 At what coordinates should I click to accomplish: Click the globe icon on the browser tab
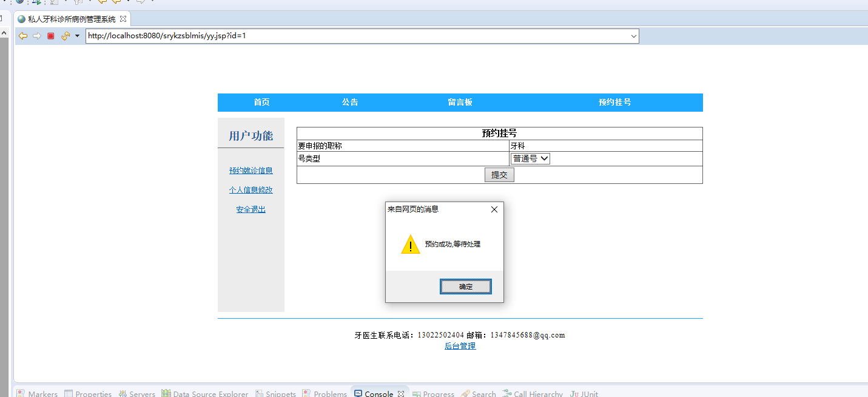coord(21,19)
